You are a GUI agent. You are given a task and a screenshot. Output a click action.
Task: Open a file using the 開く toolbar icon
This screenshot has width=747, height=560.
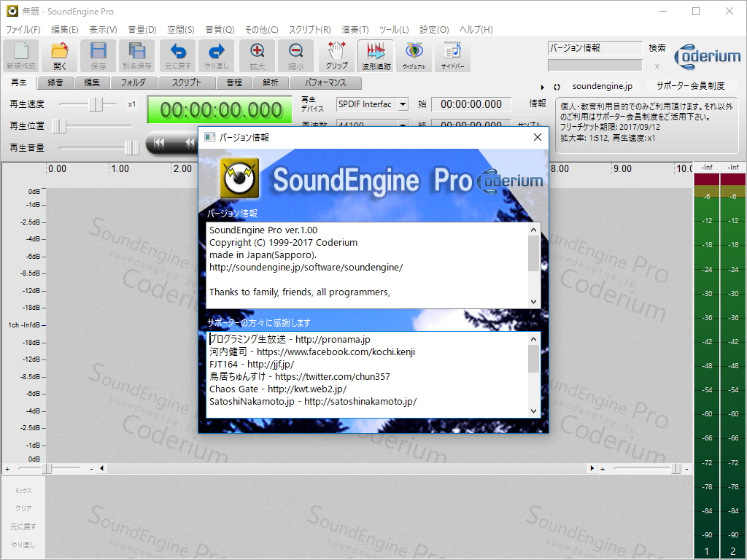(59, 55)
